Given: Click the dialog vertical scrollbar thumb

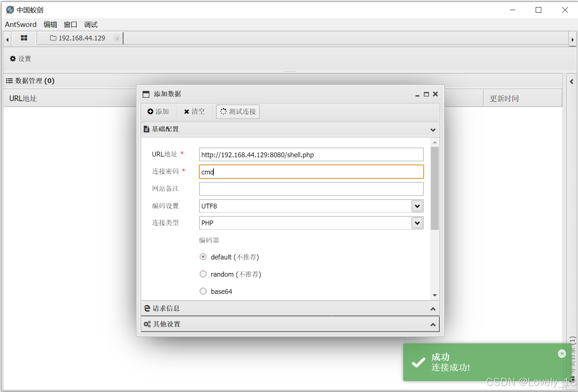Looking at the screenshot, I should pyautogui.click(x=435, y=188).
